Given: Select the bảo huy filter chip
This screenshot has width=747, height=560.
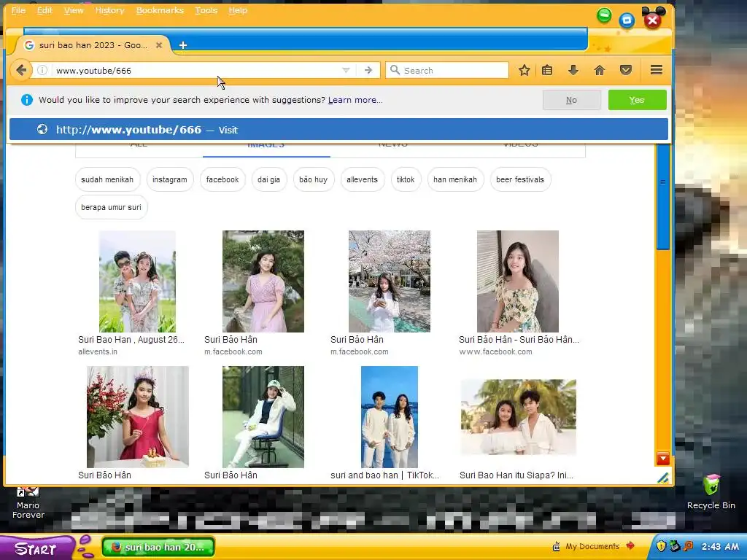Looking at the screenshot, I should point(313,179).
